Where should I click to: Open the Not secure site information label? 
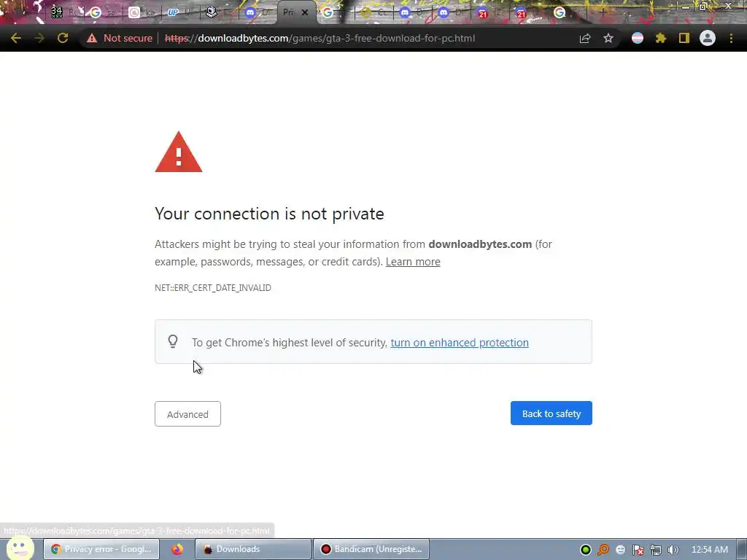128,38
